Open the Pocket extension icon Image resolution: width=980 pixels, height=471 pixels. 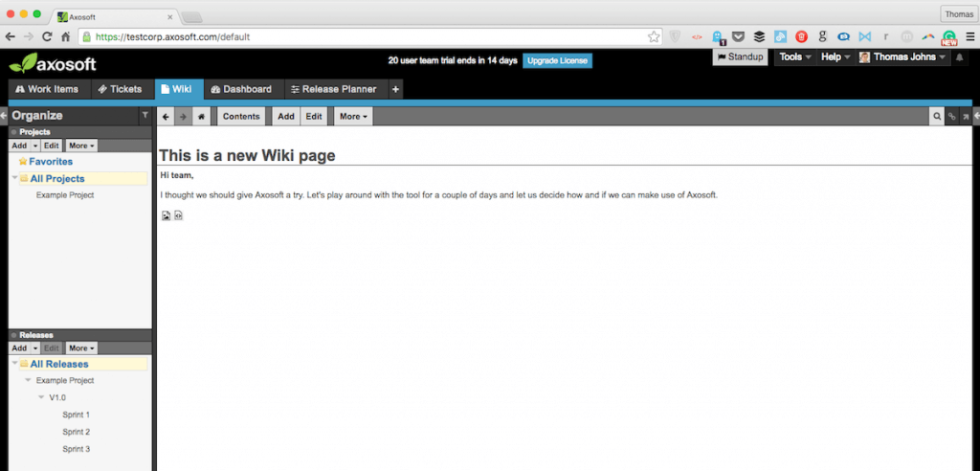(x=738, y=37)
